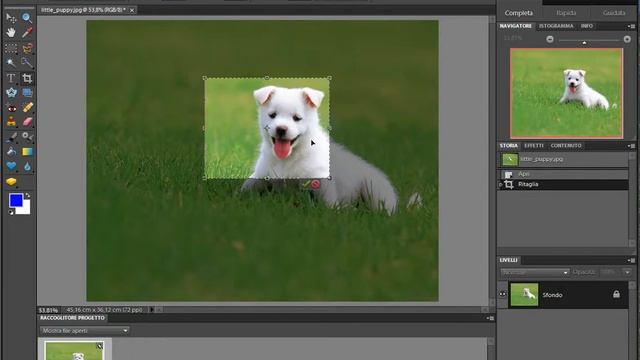Open status bar info arrow menu
The height and width of the screenshot is (360, 640).
[151, 310]
